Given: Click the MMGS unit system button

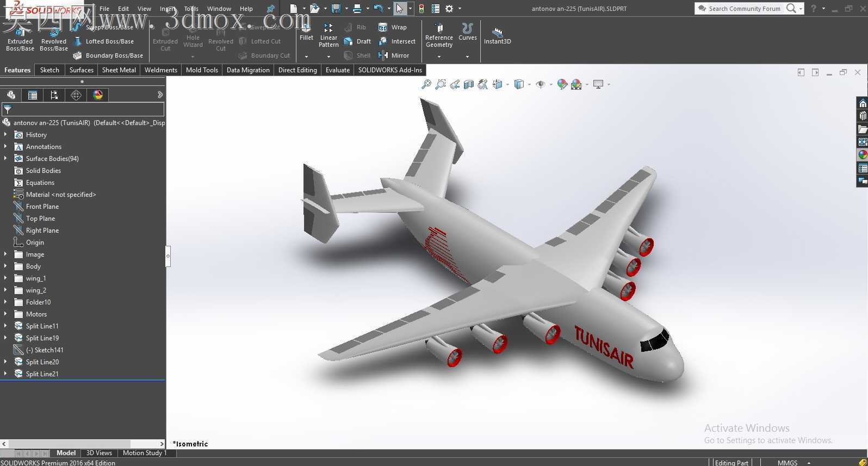Looking at the screenshot, I should (x=787, y=463).
